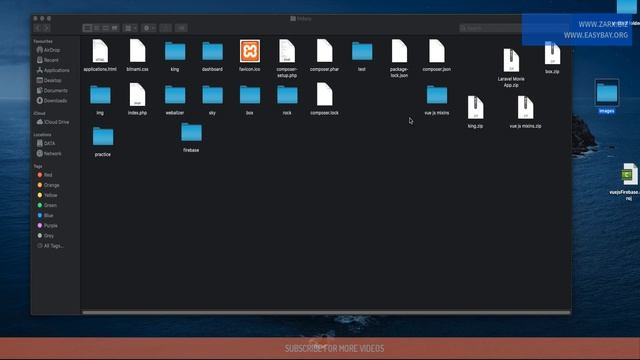640x360 pixels.
Task: Open the group-by arrangement dropdown
Action: coord(131,28)
